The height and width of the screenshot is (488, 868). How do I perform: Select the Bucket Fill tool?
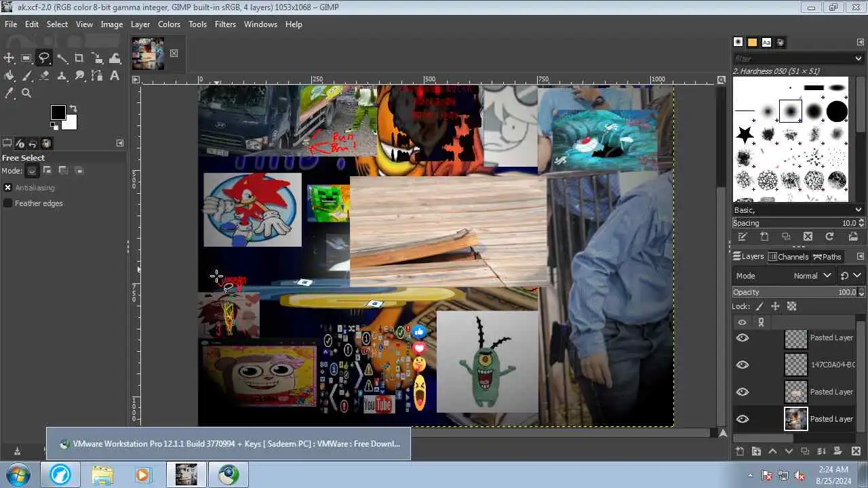[x=9, y=76]
